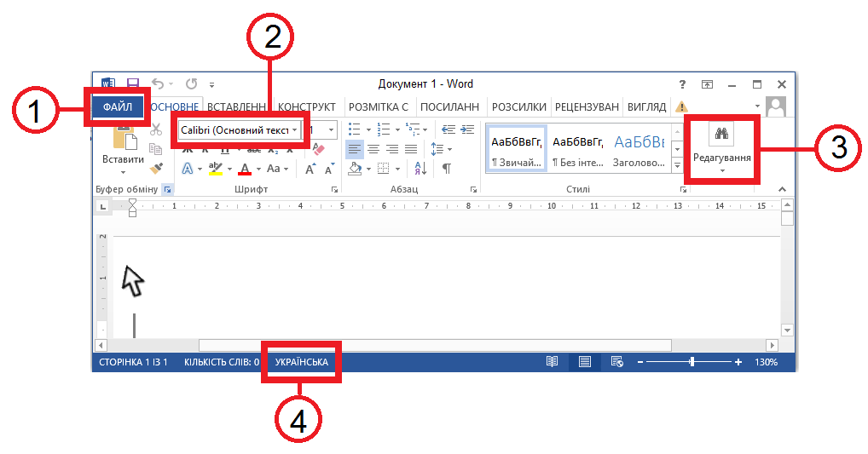Select the Format Painter brush
This screenshot has height=454, width=868.
click(x=157, y=168)
